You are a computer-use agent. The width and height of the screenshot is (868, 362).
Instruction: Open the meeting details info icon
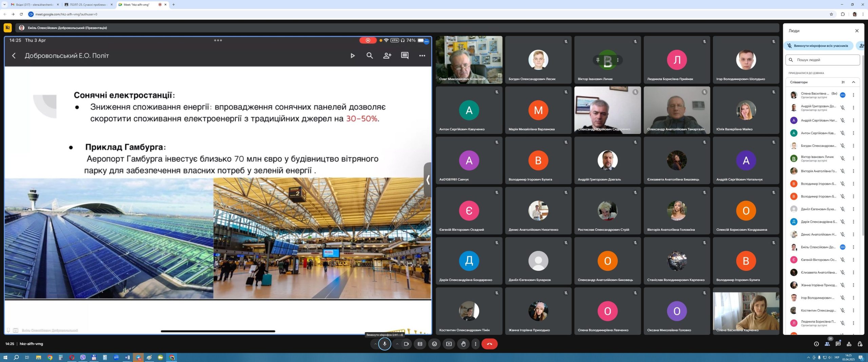pos(816,344)
